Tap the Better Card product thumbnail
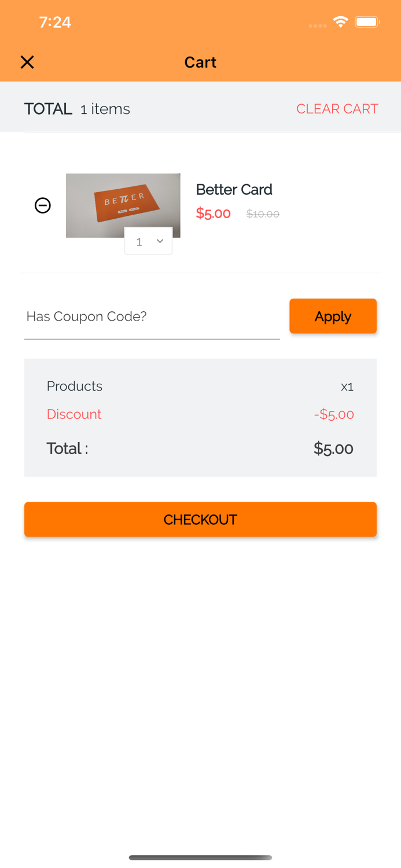Viewport: 401px width, 868px height. coord(123,205)
